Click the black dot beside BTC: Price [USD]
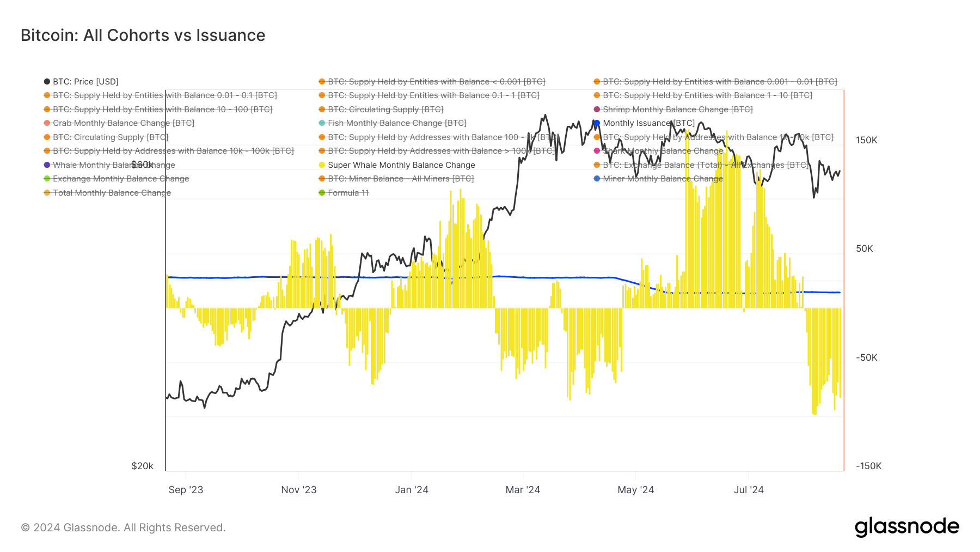This screenshot has width=980, height=552. point(47,82)
